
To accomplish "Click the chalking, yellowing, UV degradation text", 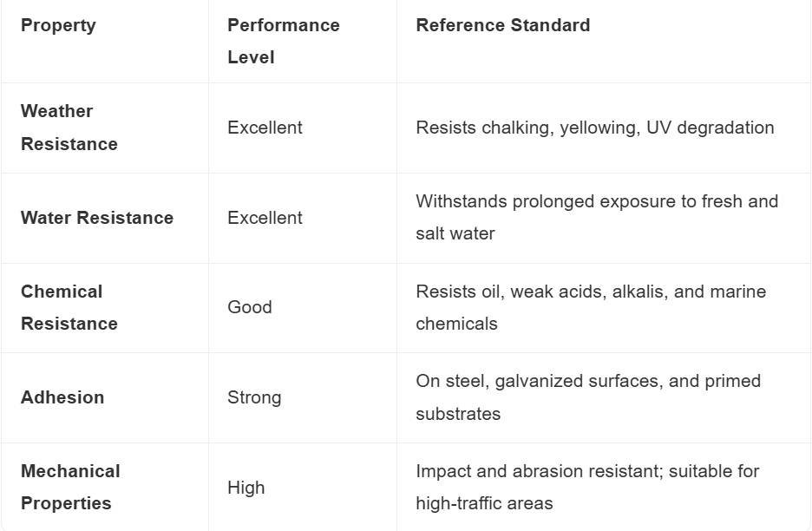I will 594,128.
